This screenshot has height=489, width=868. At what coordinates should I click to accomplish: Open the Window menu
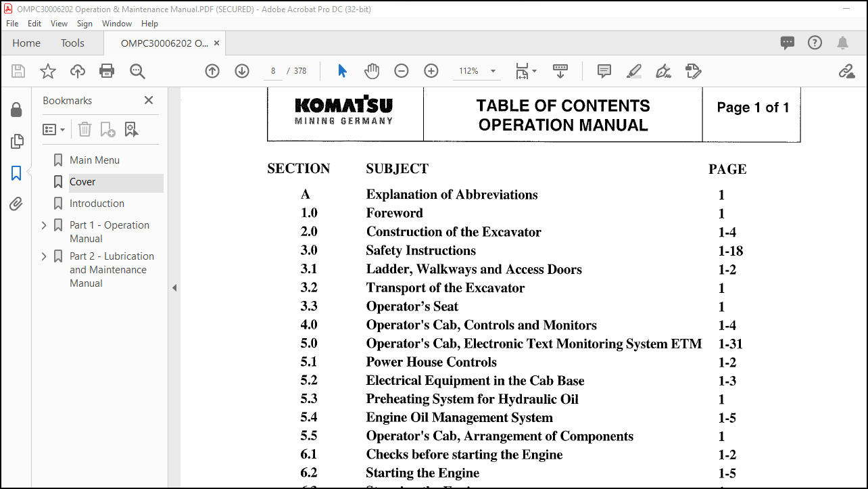(x=117, y=24)
